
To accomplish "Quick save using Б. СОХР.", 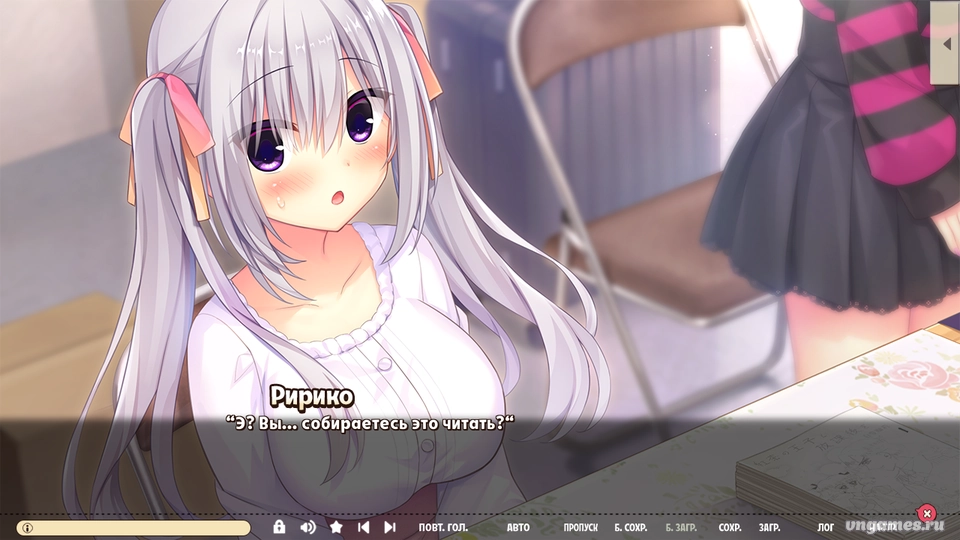I will click(631, 527).
